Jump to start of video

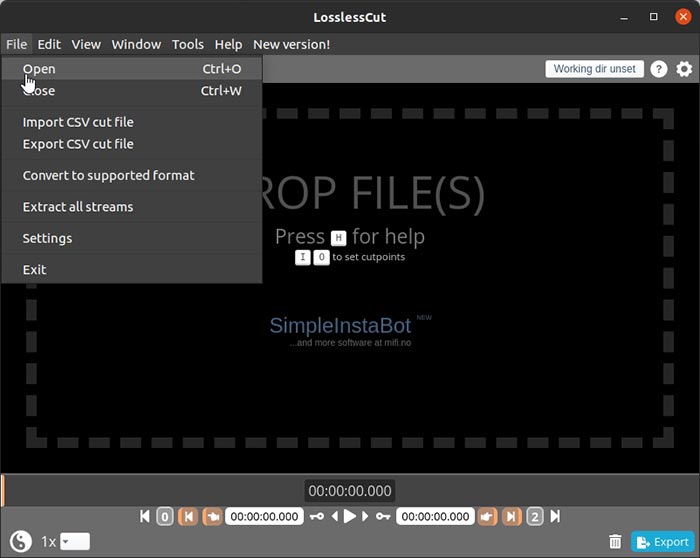coord(145,516)
